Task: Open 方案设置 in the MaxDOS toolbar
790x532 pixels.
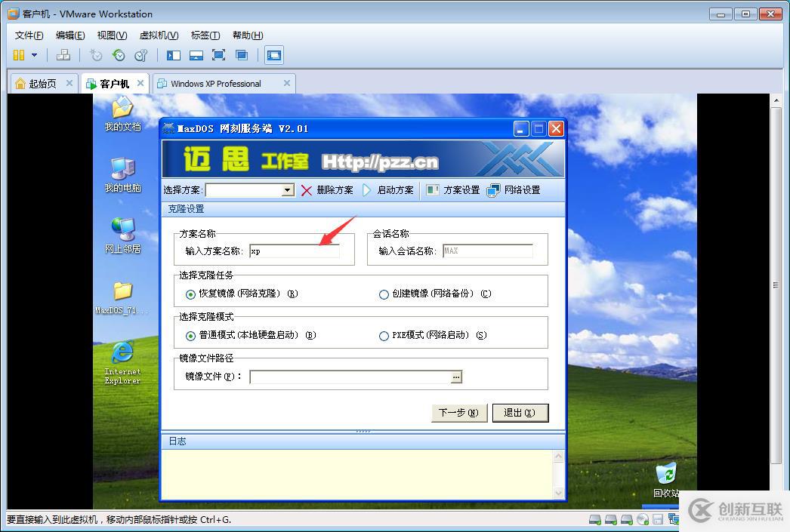Action: click(x=453, y=189)
